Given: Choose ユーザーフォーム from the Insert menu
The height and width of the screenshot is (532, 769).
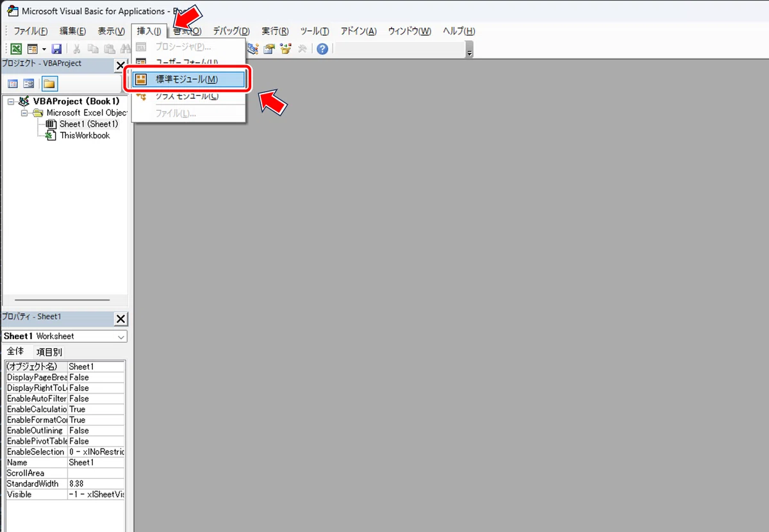Looking at the screenshot, I should click(x=188, y=63).
